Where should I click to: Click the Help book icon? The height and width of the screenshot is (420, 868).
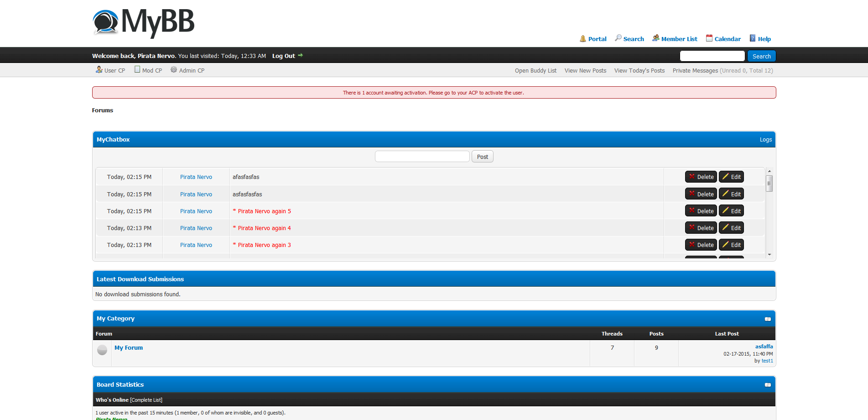click(753, 38)
